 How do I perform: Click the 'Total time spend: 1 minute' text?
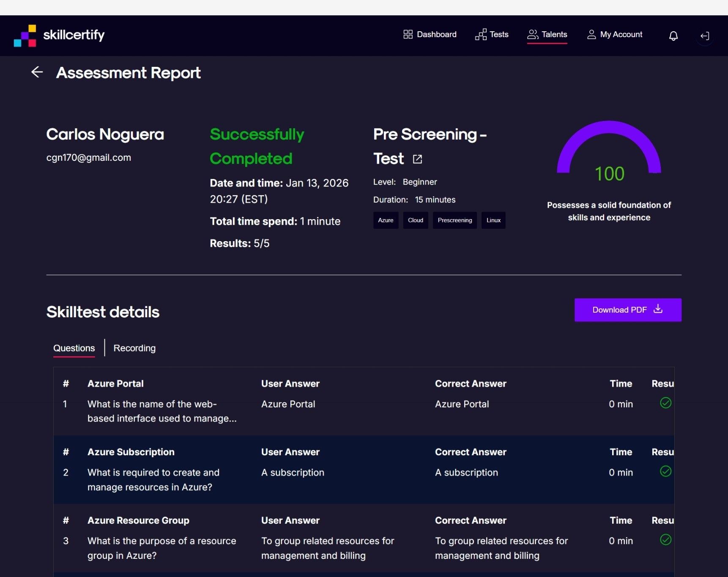(275, 222)
